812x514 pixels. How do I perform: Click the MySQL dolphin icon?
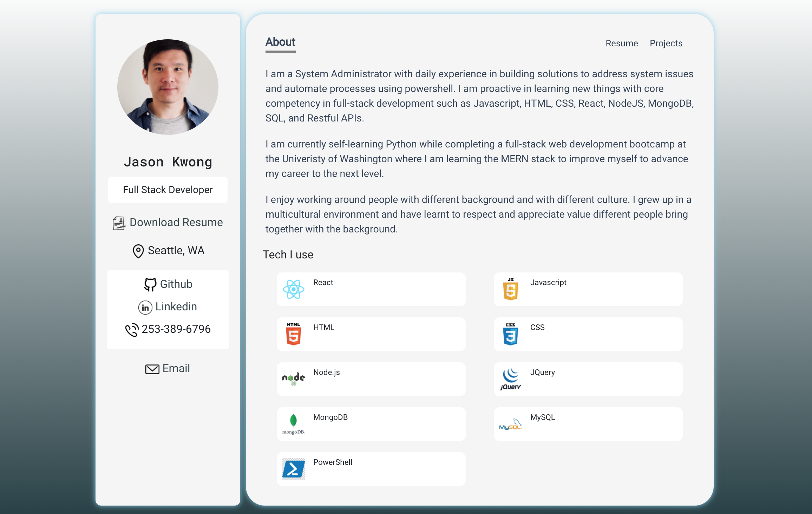pos(510,424)
